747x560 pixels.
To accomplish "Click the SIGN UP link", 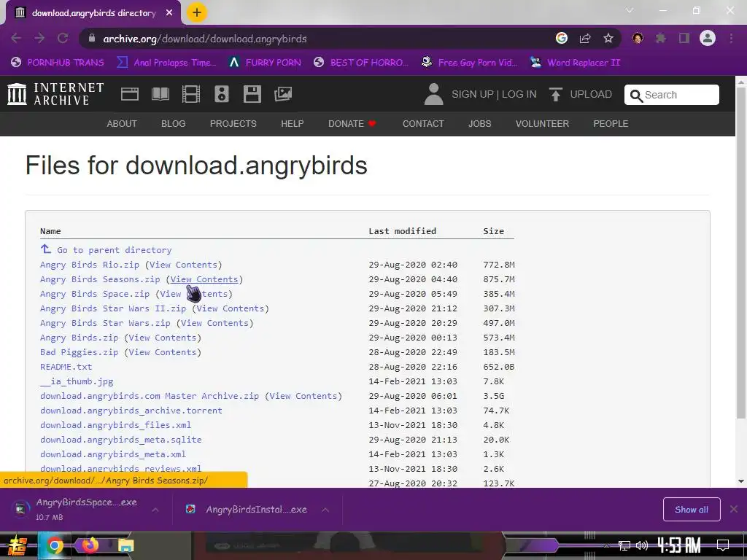I will point(472,94).
